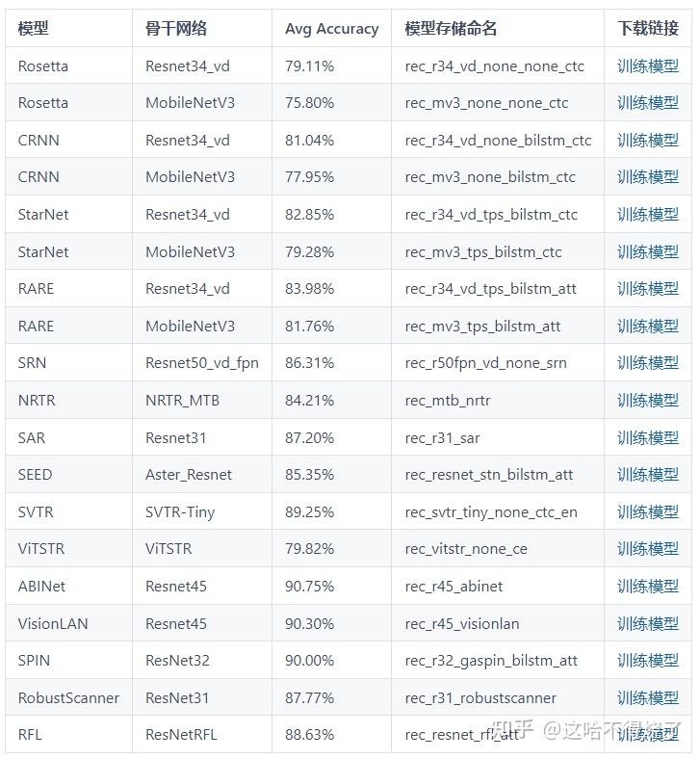Click 训练模型 link for rec_mv3_none_bilstm_ctc
This screenshot has width=700, height=759.
pyautogui.click(x=647, y=177)
